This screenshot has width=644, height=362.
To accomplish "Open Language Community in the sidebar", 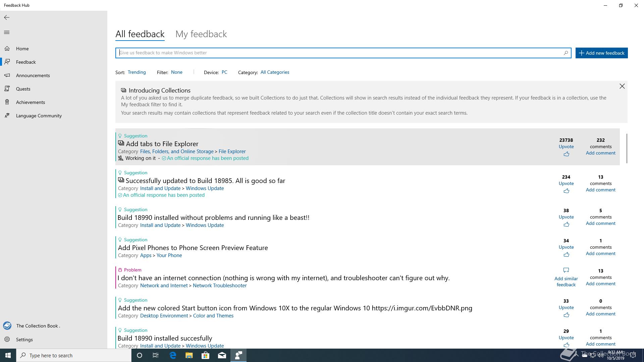I will coord(39,116).
